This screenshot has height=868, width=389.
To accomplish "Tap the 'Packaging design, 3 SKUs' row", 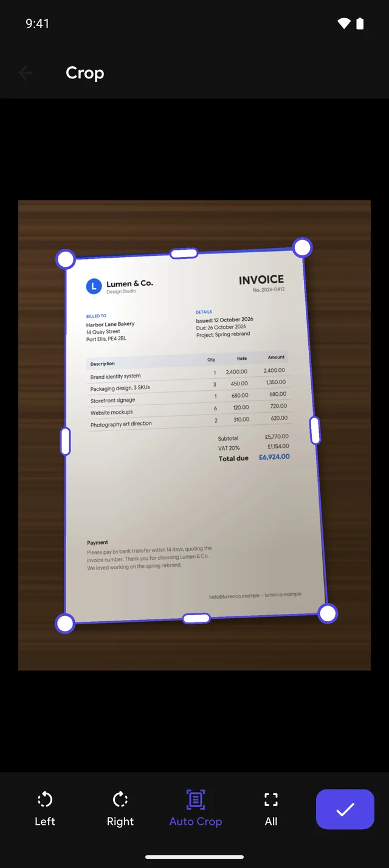I will [188, 385].
